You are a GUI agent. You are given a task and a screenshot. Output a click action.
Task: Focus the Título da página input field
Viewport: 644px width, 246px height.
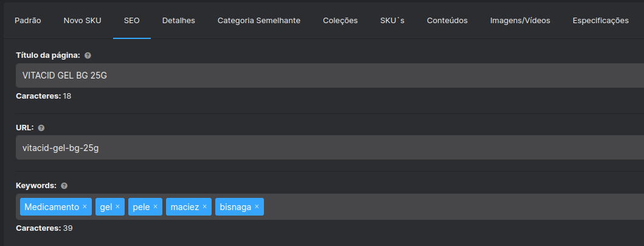pos(330,76)
